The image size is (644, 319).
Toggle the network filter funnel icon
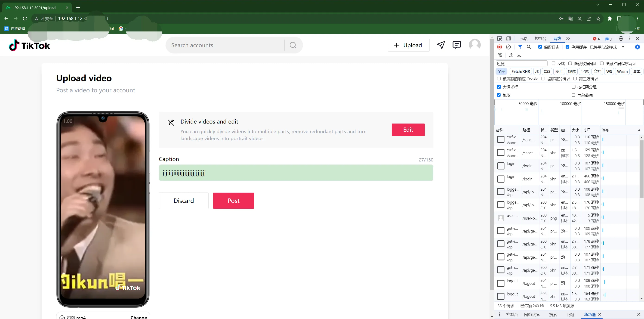[x=520, y=47]
